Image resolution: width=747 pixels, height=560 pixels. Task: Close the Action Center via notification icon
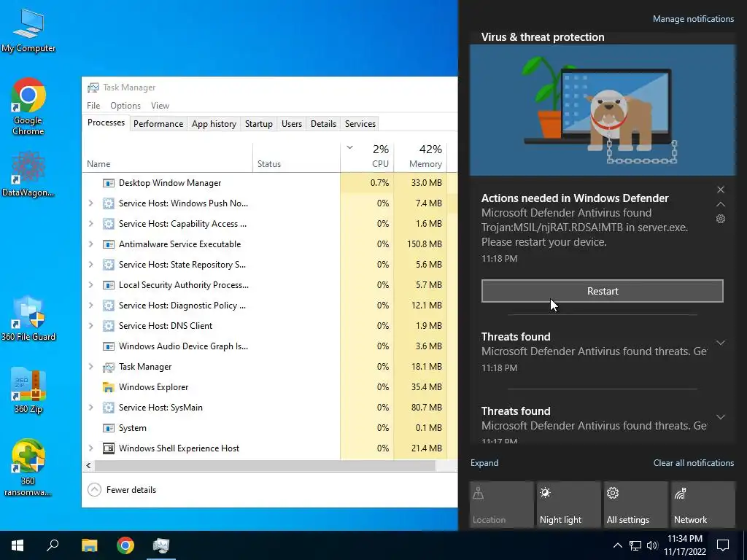tap(723, 545)
